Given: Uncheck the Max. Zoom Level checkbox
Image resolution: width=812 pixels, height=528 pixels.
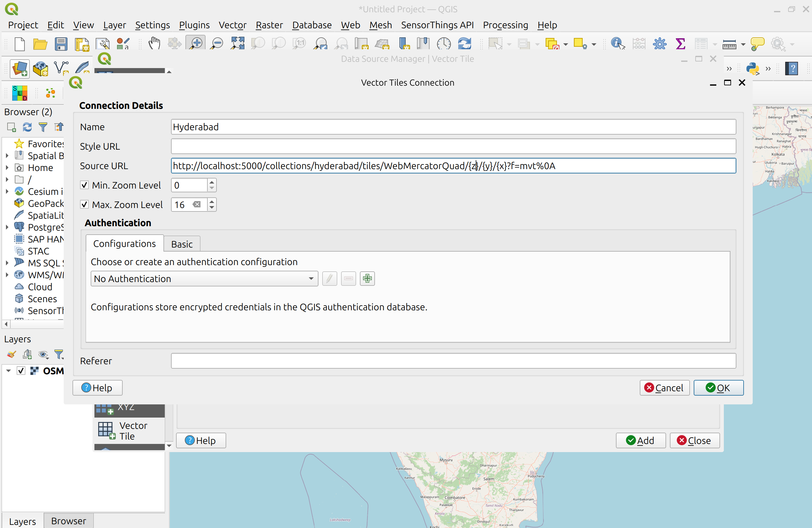Looking at the screenshot, I should tap(85, 205).
